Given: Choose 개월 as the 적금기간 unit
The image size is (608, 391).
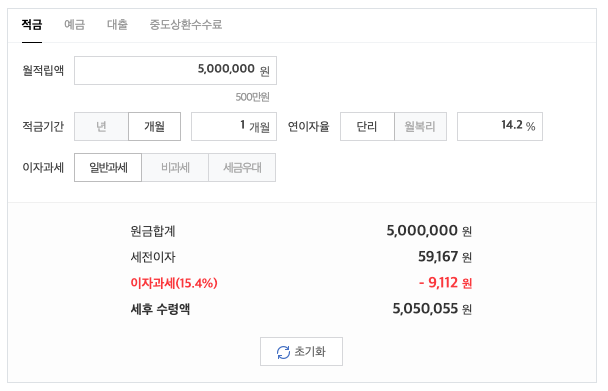Looking at the screenshot, I should click(x=154, y=126).
